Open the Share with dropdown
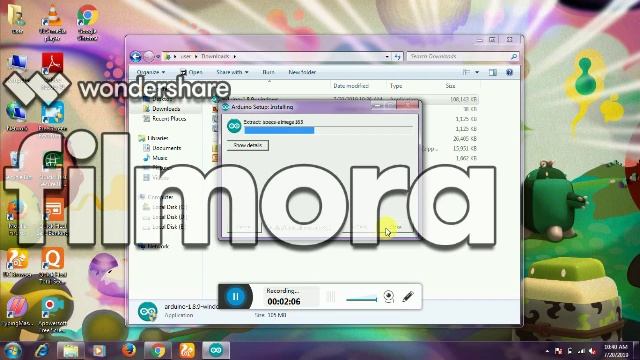 click(232, 72)
